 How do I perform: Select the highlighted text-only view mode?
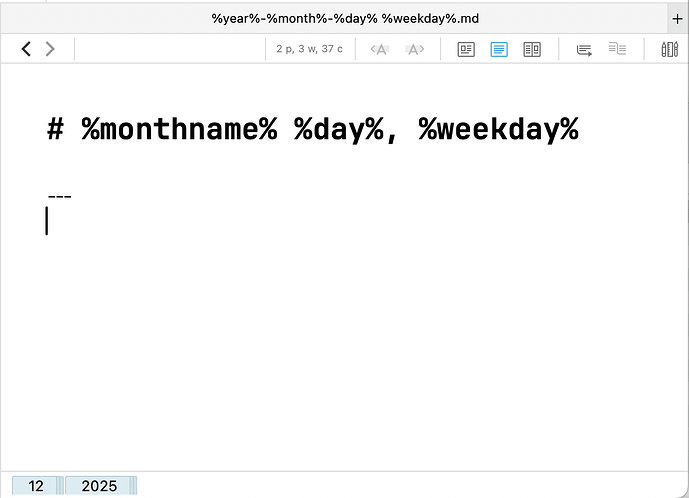tap(499, 49)
